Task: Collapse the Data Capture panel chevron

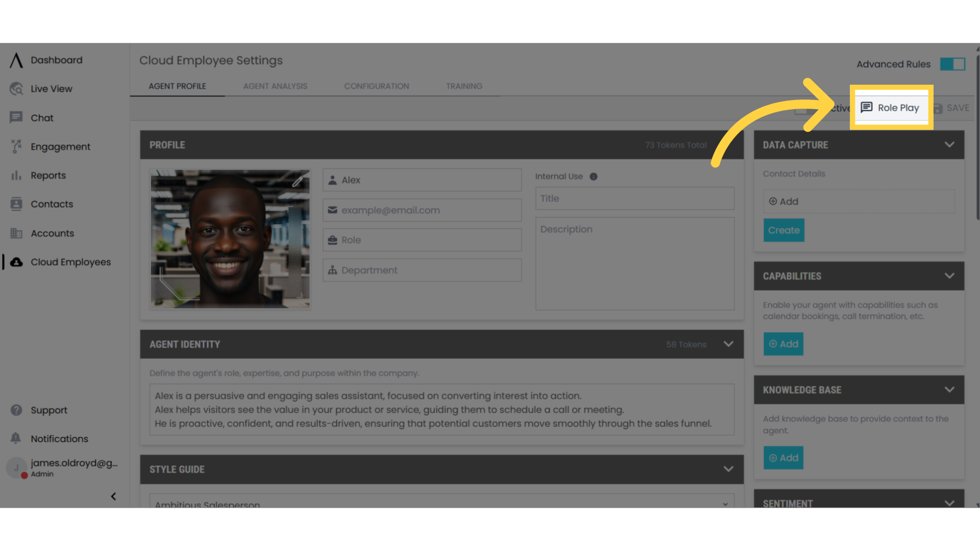Action: click(x=949, y=145)
